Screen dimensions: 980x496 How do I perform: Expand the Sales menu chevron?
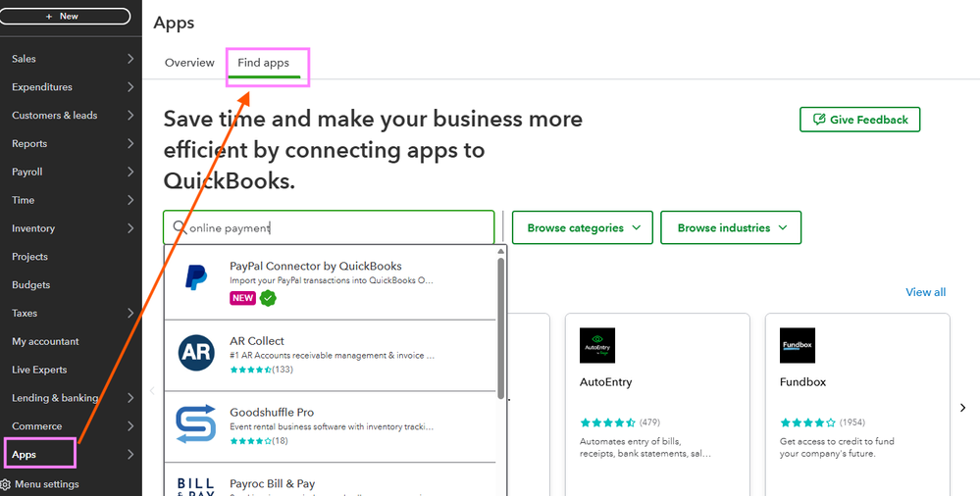pos(130,59)
